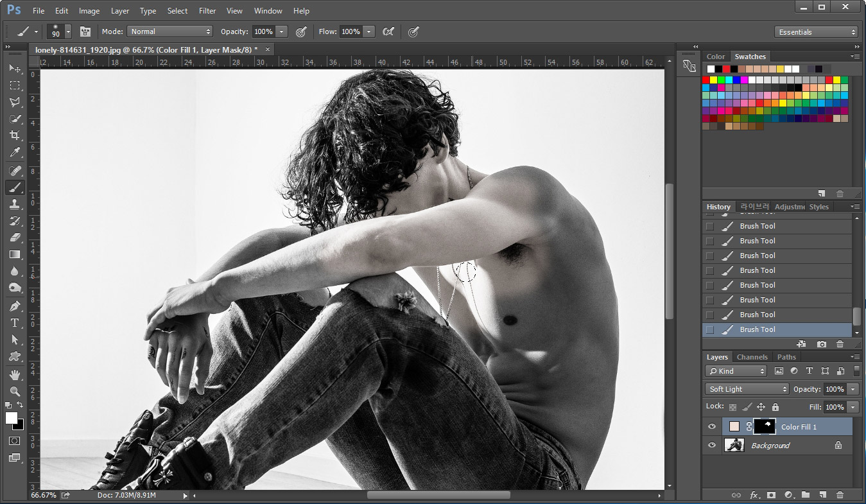Change screen mode icon

coord(15,458)
